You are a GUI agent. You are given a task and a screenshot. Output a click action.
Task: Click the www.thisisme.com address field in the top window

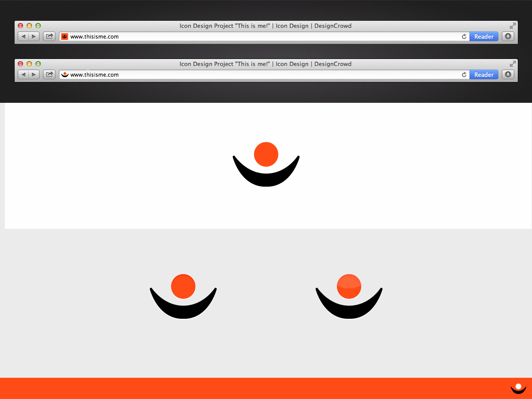265,36
